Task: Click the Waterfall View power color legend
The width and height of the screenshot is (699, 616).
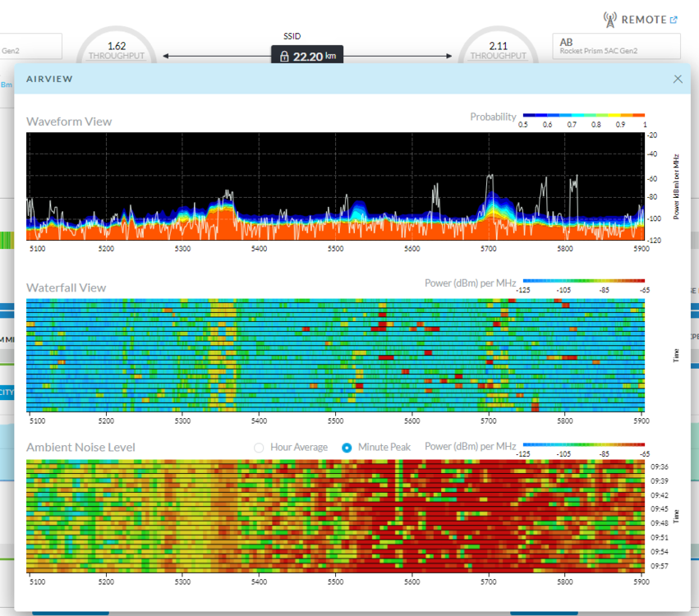Action: pos(583,282)
